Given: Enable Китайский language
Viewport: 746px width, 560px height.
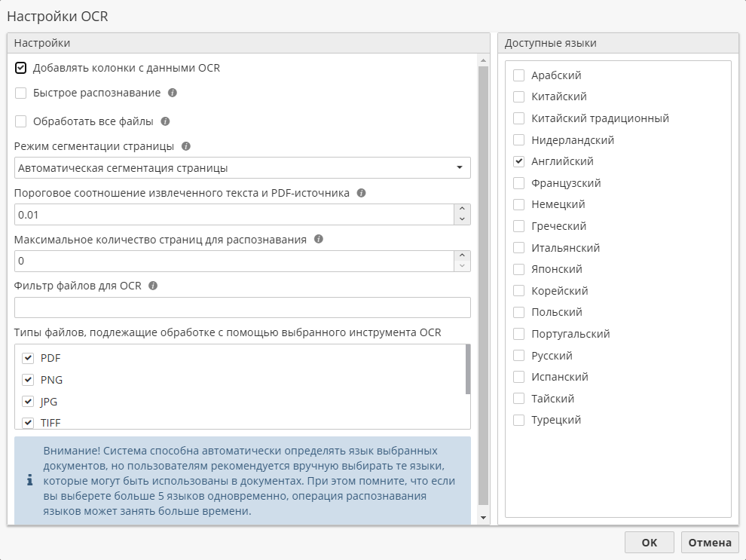Looking at the screenshot, I should 518,96.
